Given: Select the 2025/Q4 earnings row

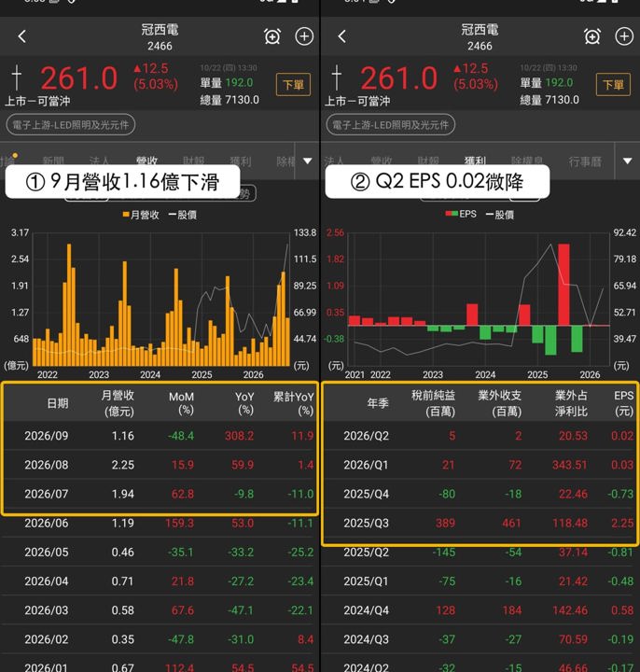Looking at the screenshot, I should (480, 494).
